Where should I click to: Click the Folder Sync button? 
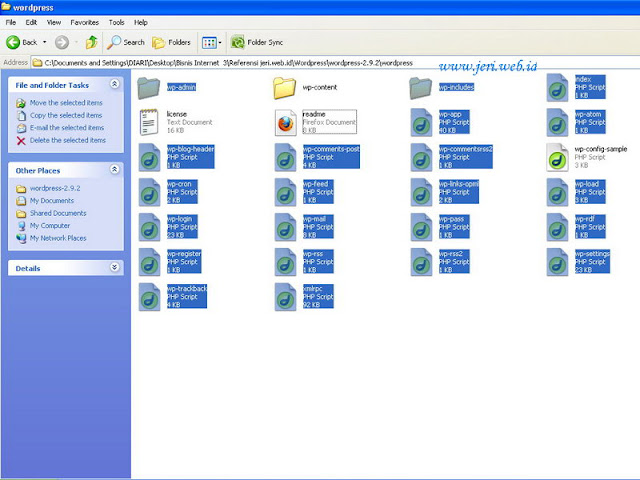[257, 42]
